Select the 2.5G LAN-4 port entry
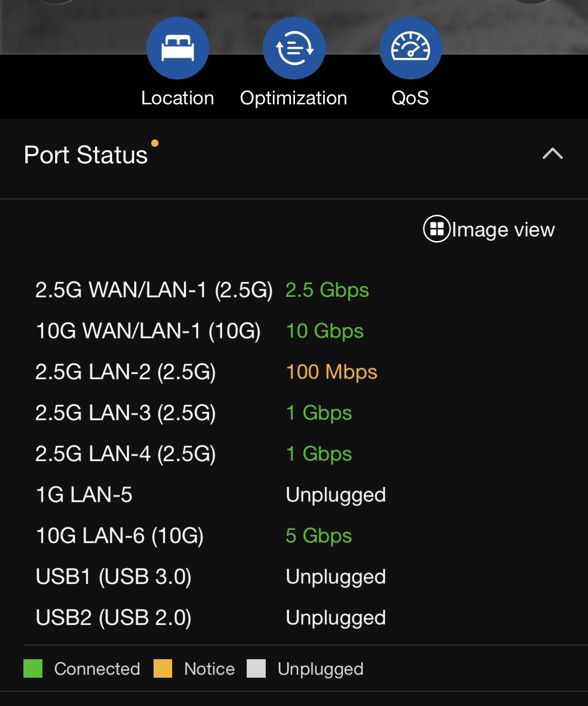This screenshot has height=706, width=588. point(125,454)
